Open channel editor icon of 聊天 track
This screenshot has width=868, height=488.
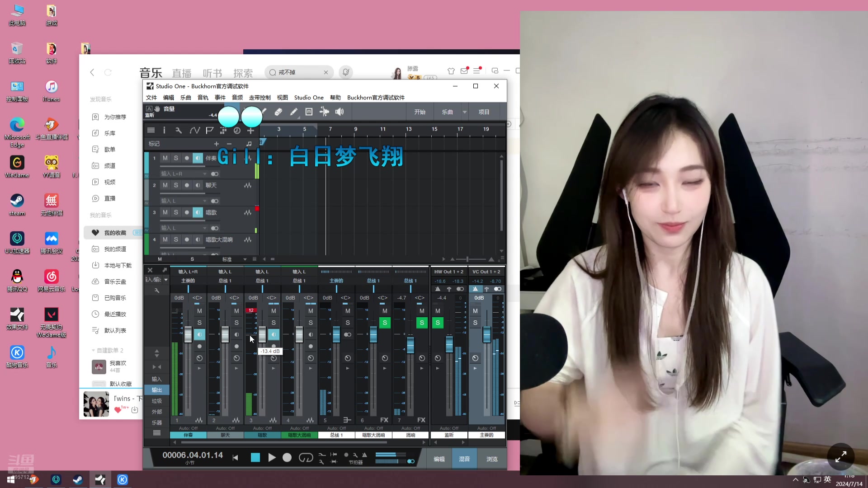pos(248,185)
